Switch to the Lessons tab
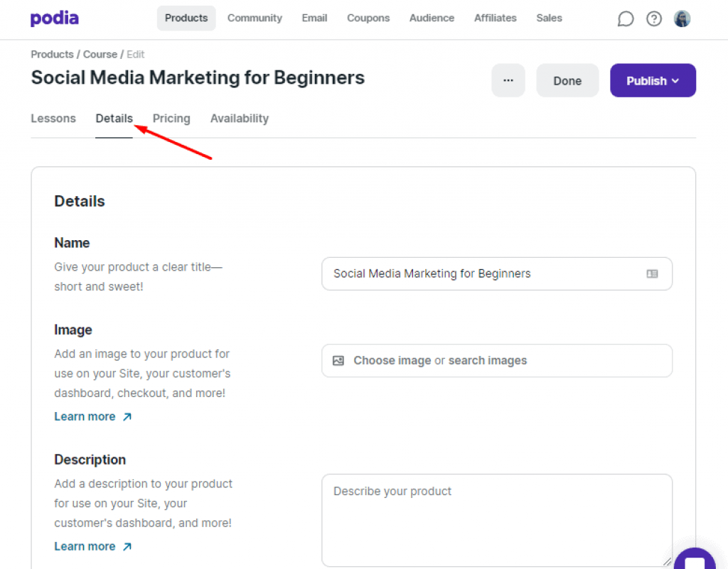 click(x=53, y=119)
